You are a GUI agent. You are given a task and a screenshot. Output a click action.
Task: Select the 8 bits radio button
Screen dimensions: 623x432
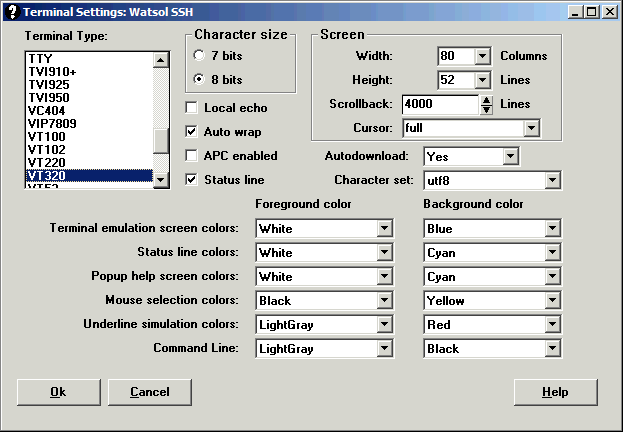[x=200, y=78]
